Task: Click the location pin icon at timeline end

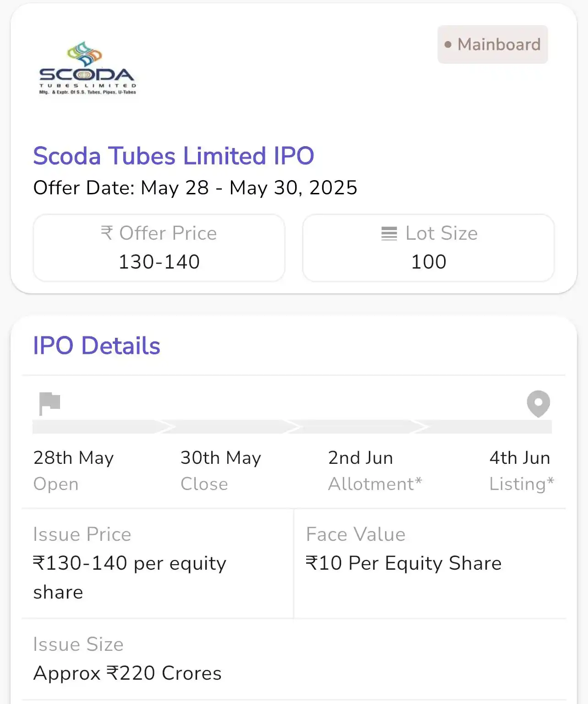Action: click(539, 404)
